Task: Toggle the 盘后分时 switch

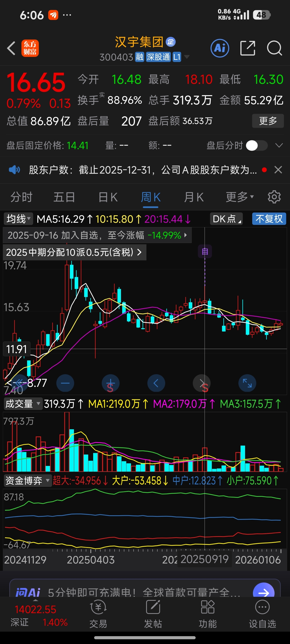Action: [257, 146]
